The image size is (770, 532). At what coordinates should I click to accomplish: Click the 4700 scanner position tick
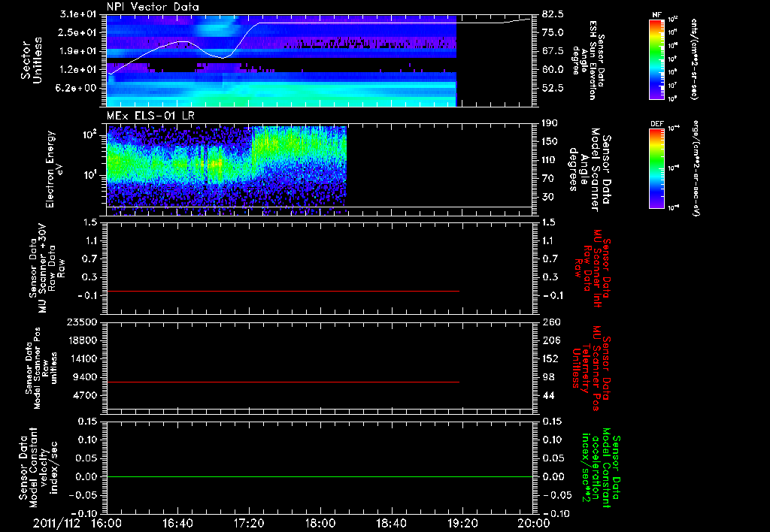85,395
